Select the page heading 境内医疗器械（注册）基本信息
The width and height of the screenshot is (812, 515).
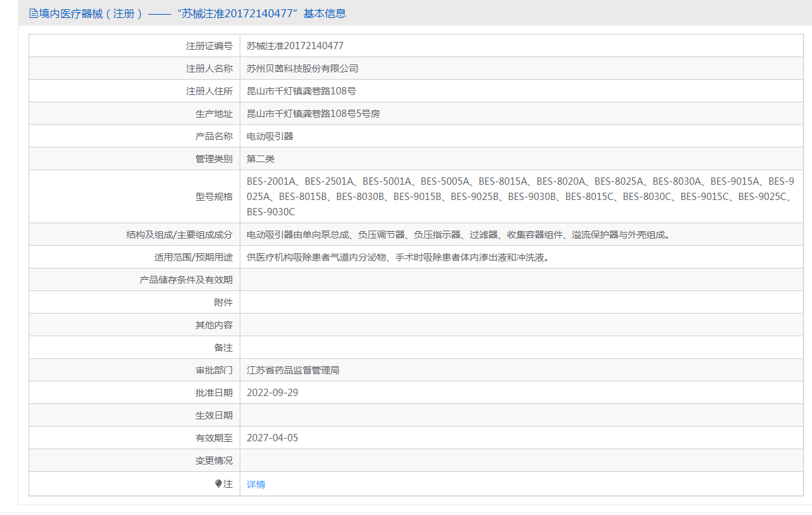188,13
